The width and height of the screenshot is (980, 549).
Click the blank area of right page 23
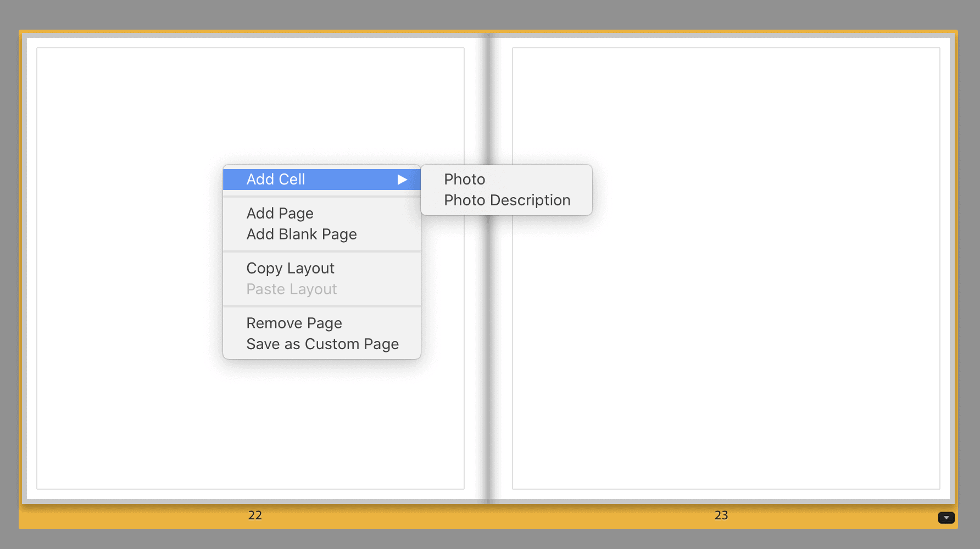[725, 329]
